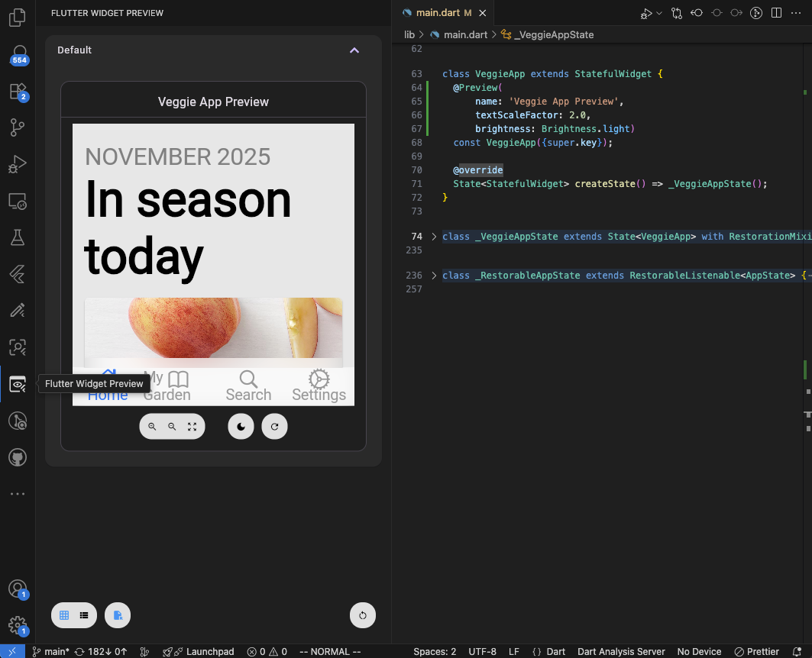The image size is (812, 658).
Task: Click the zoom-out magnifier in the preview controls
Action: point(172,426)
